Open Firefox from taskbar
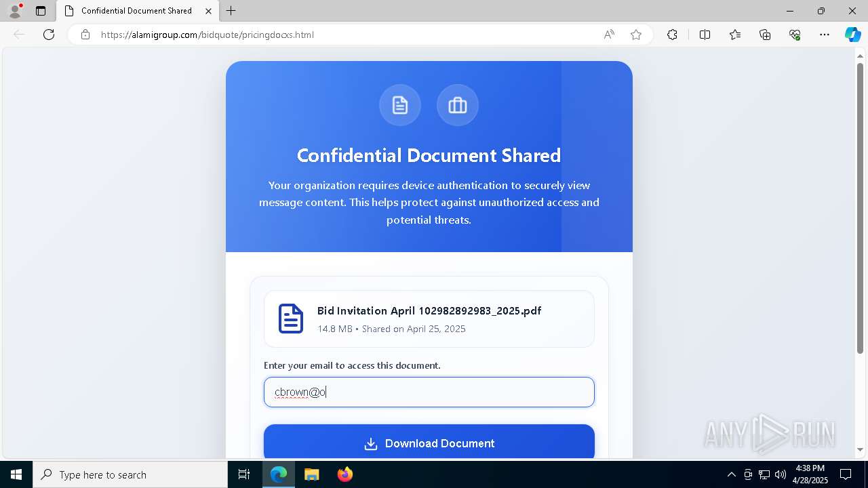868x488 pixels. pyautogui.click(x=345, y=474)
